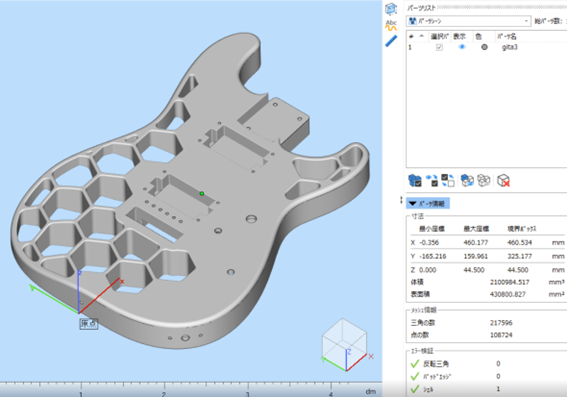Image resolution: width=567 pixels, height=397 pixels.
Task: Toggle the selection checkbox for gita3
Action: click(x=439, y=47)
